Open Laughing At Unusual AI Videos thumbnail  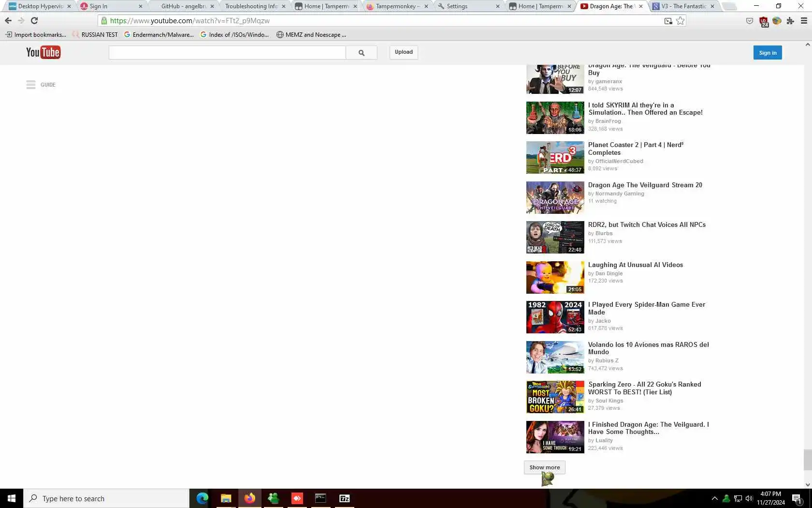(555, 277)
